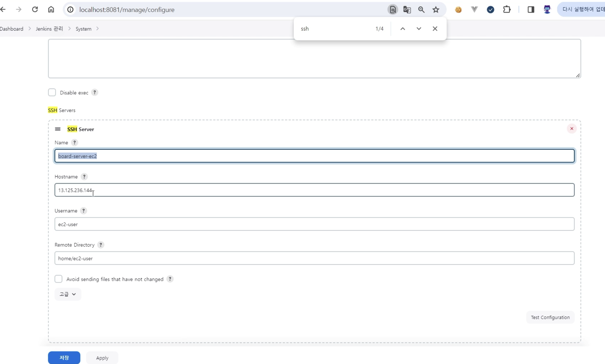Image resolution: width=605 pixels, height=364 pixels.
Task: Click inside the Username input field
Action: [x=314, y=224]
